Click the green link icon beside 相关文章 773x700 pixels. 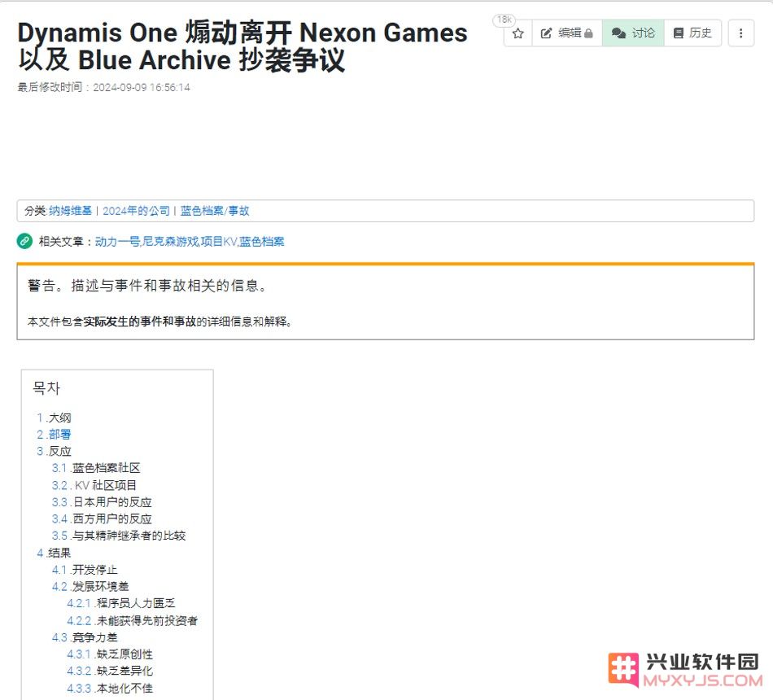[x=24, y=241]
